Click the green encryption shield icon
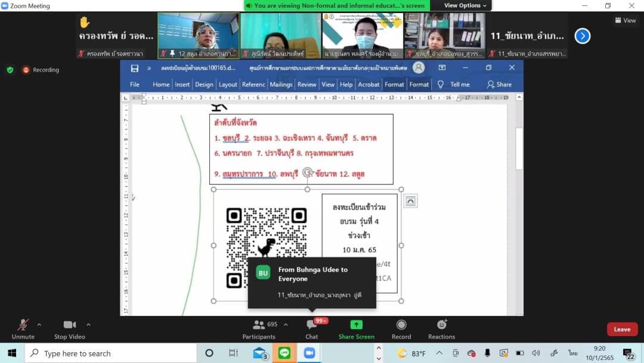This screenshot has width=644, height=363. (x=10, y=70)
